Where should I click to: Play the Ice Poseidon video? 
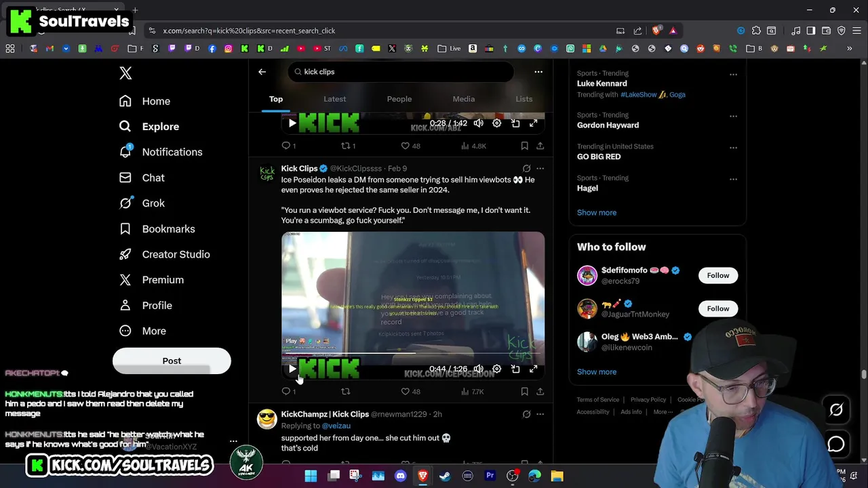(x=292, y=369)
